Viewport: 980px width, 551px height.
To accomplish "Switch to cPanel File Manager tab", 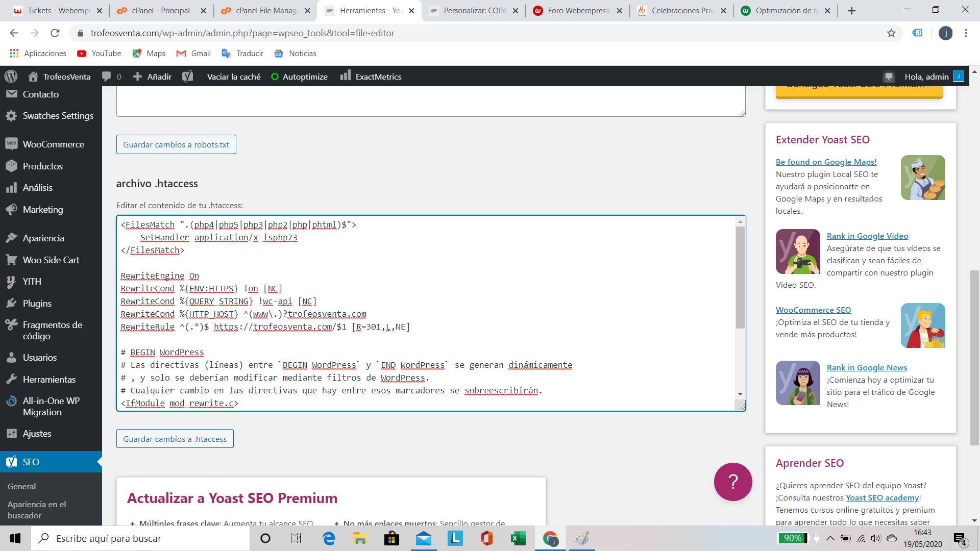I will click(x=265, y=10).
